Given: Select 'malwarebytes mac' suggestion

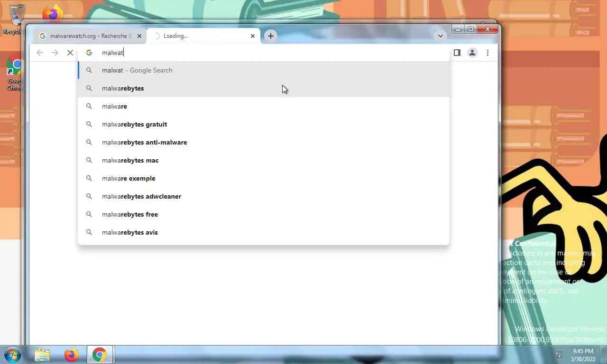Looking at the screenshot, I should 264,160.
